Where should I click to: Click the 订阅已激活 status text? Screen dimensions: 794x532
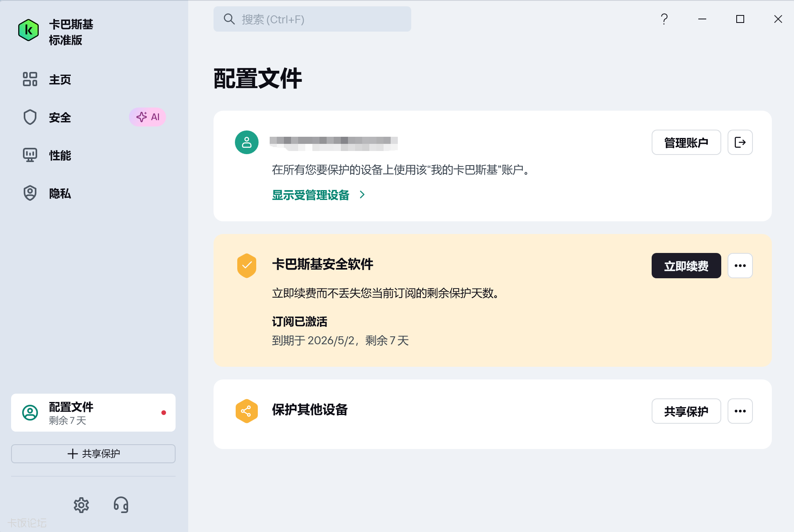[x=300, y=321]
